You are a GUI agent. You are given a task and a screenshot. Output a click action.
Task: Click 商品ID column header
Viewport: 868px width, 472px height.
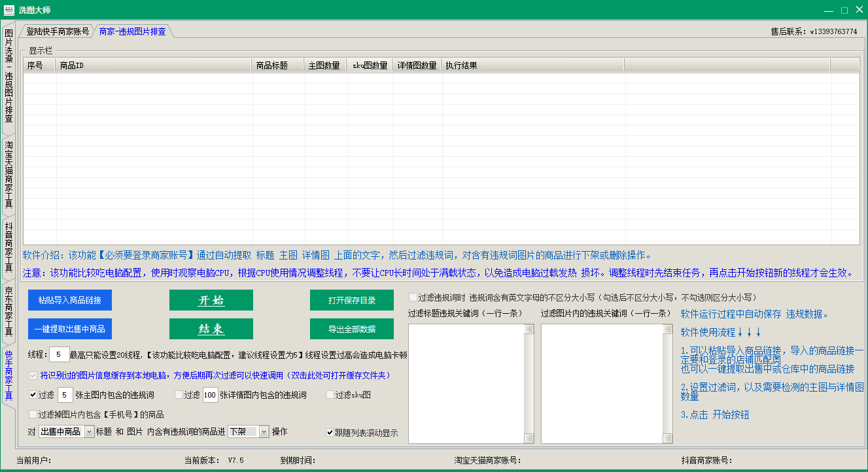(154, 65)
